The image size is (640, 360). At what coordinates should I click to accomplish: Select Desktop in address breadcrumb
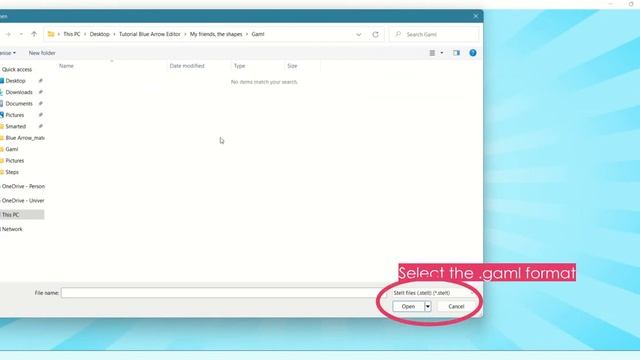tap(100, 34)
